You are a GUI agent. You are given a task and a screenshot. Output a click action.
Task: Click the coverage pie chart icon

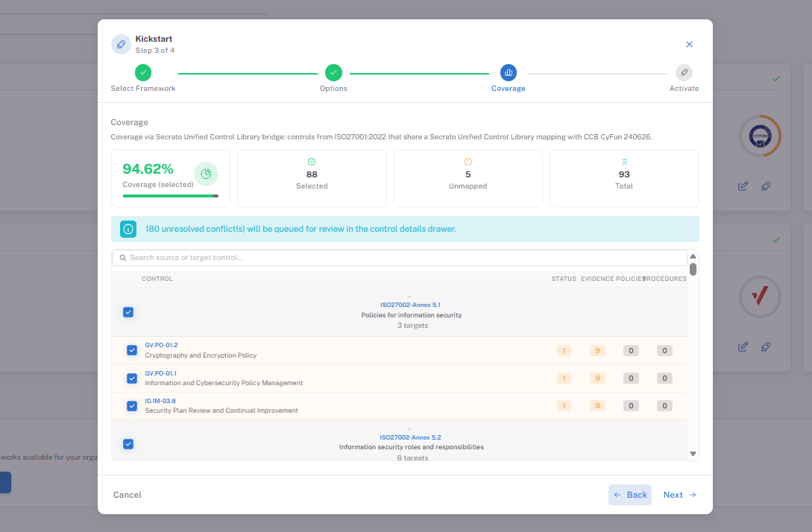[x=206, y=174]
